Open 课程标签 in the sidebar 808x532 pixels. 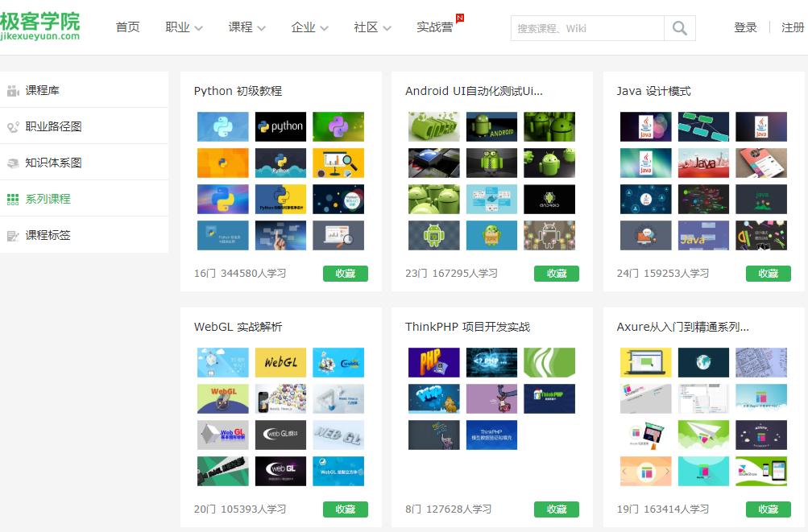[x=48, y=235]
